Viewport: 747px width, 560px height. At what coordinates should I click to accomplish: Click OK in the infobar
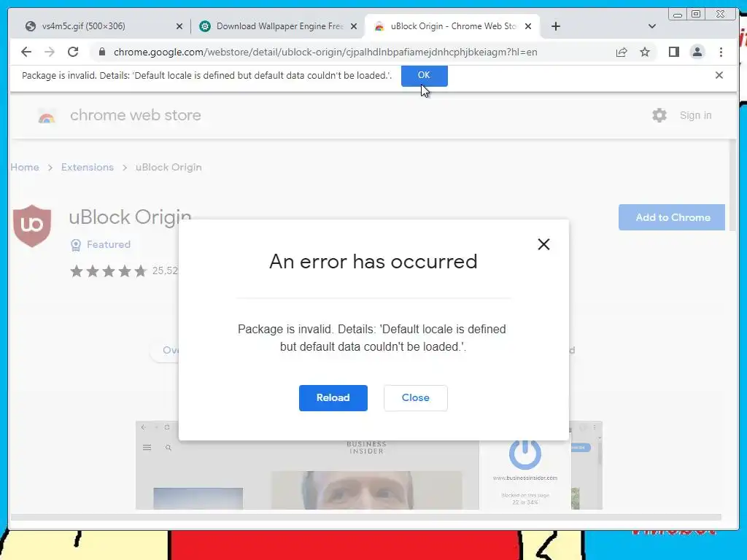[424, 75]
